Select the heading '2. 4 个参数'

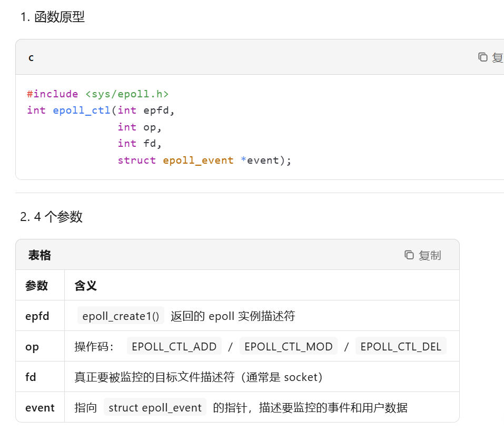pos(52,217)
